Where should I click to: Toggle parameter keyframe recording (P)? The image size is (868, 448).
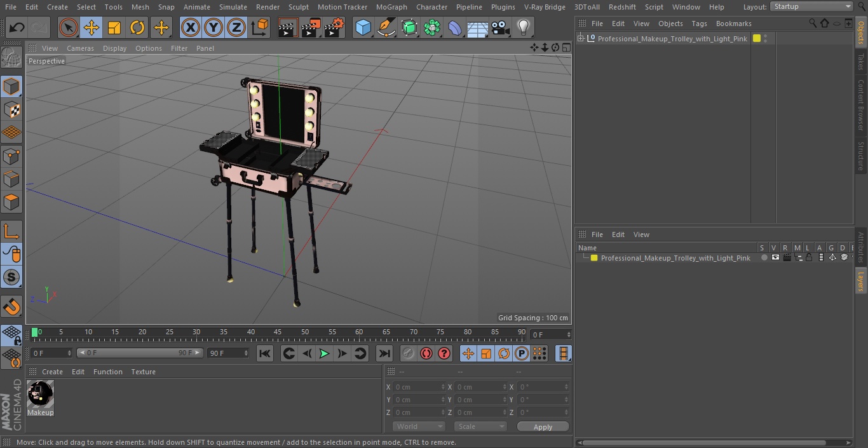(522, 353)
